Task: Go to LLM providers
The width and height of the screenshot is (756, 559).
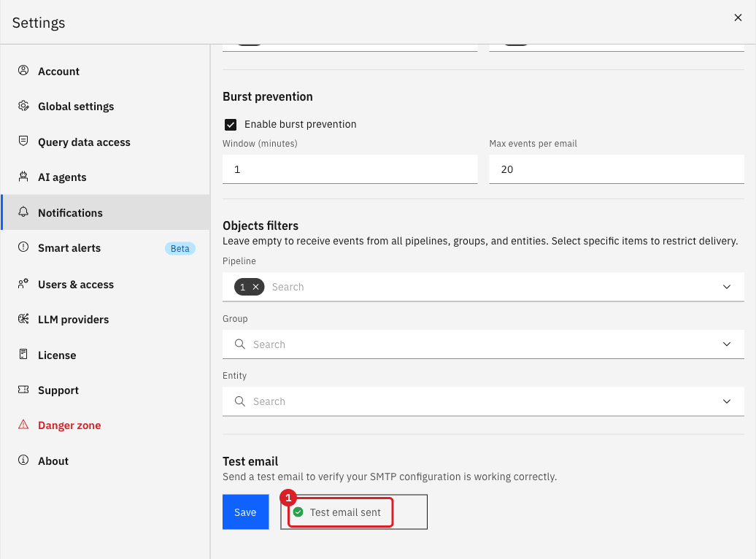Action: [x=106, y=320]
